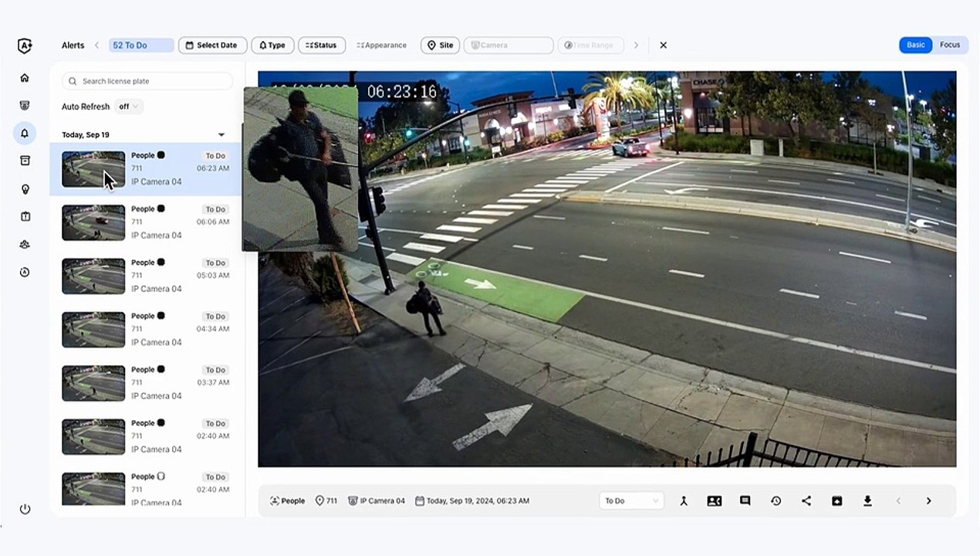
Task: Open the light bulb insights sidebar icon
Action: tap(25, 189)
